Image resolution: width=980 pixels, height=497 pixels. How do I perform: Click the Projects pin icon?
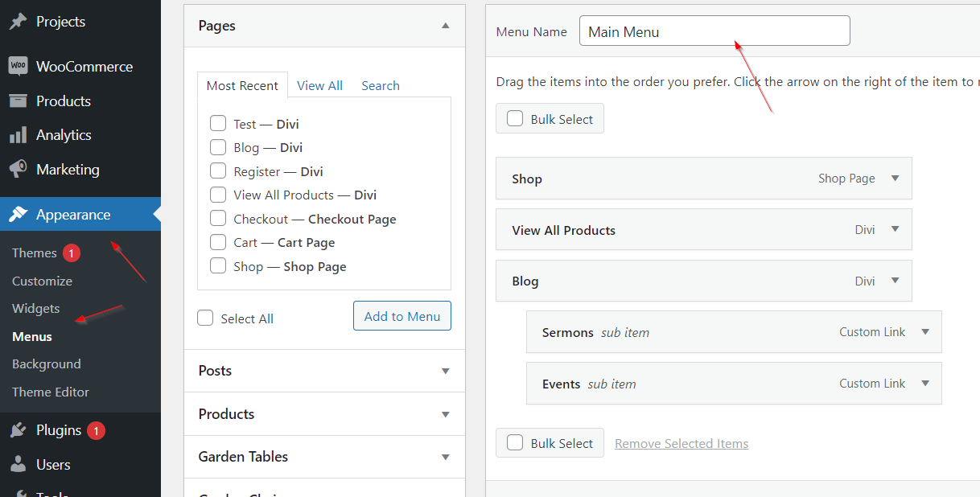click(x=18, y=22)
